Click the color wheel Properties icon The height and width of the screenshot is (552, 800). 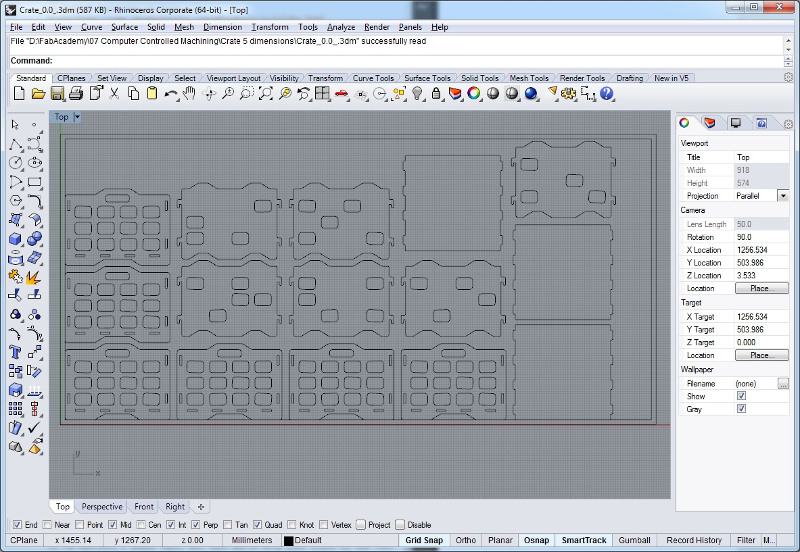point(474,93)
